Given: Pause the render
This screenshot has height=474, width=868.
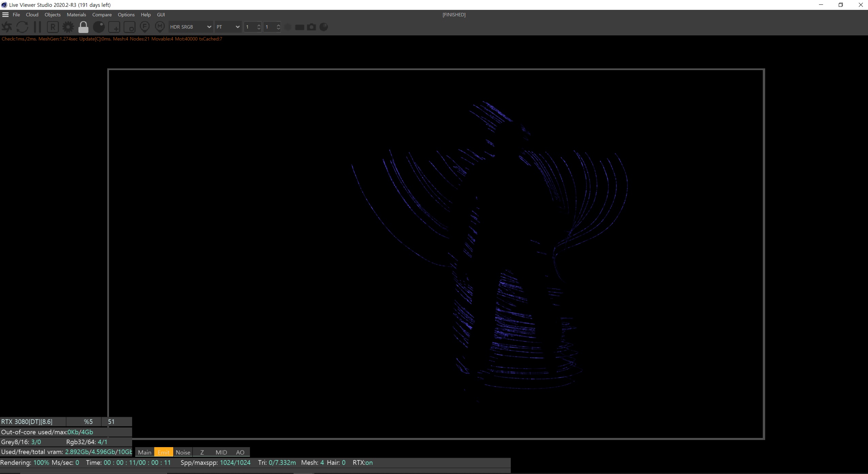Looking at the screenshot, I should pyautogui.click(x=37, y=27).
